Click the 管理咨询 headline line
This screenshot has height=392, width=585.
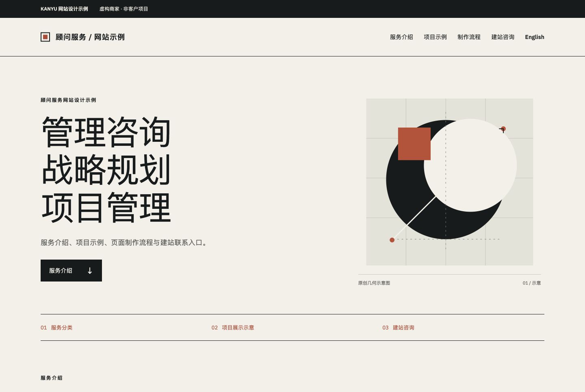coord(106,132)
